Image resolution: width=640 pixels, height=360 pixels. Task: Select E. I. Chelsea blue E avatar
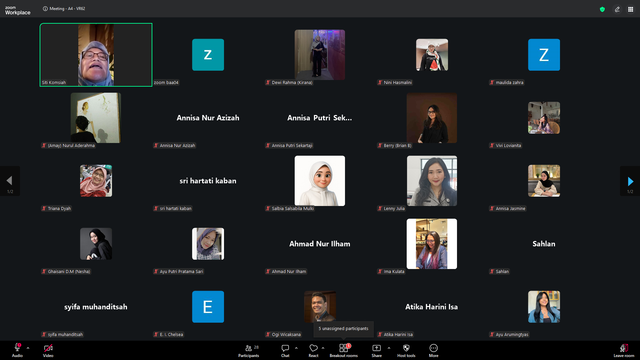tap(208, 307)
